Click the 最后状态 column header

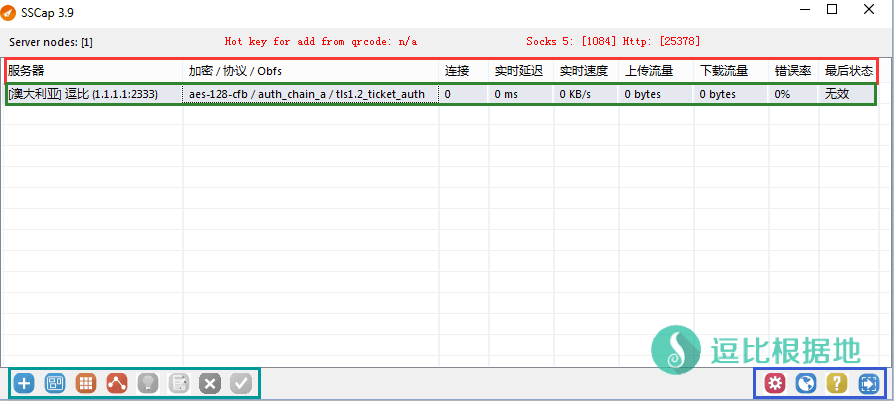848,71
